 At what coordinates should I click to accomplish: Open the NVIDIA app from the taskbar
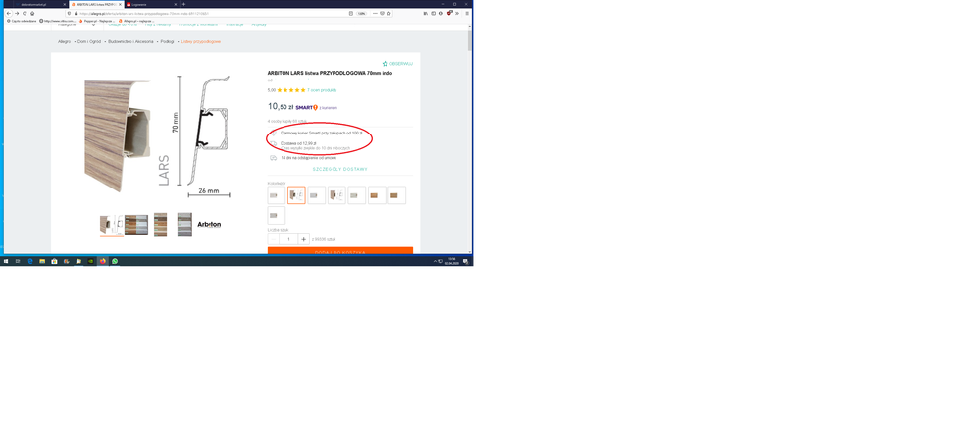90,261
